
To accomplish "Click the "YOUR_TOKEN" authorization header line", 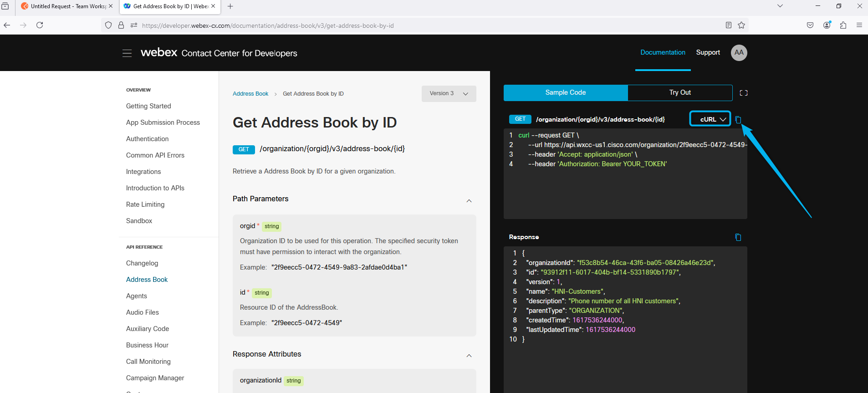I will [x=597, y=164].
